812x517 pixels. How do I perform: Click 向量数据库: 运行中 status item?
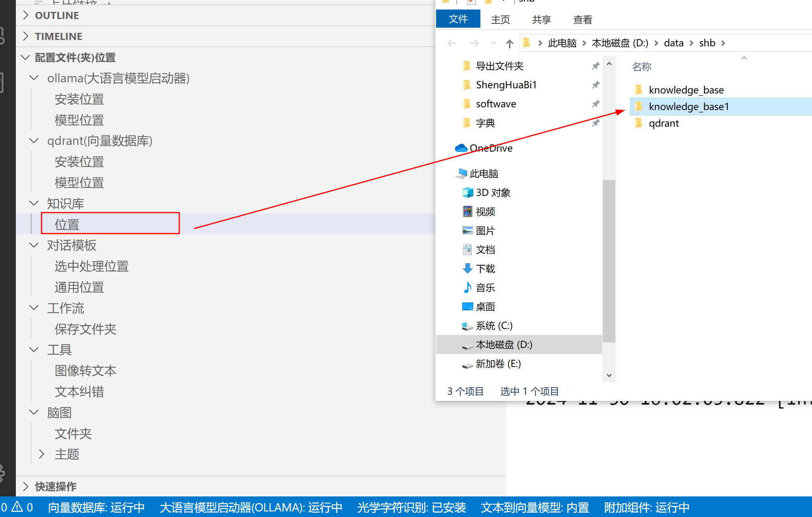pyautogui.click(x=96, y=507)
